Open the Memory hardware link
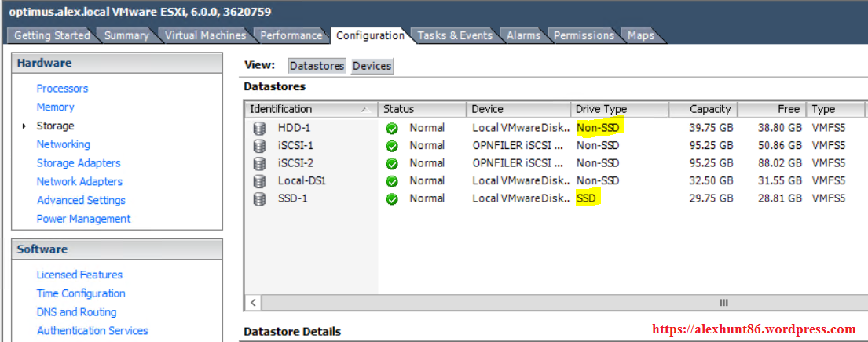868x342 pixels. click(x=55, y=107)
